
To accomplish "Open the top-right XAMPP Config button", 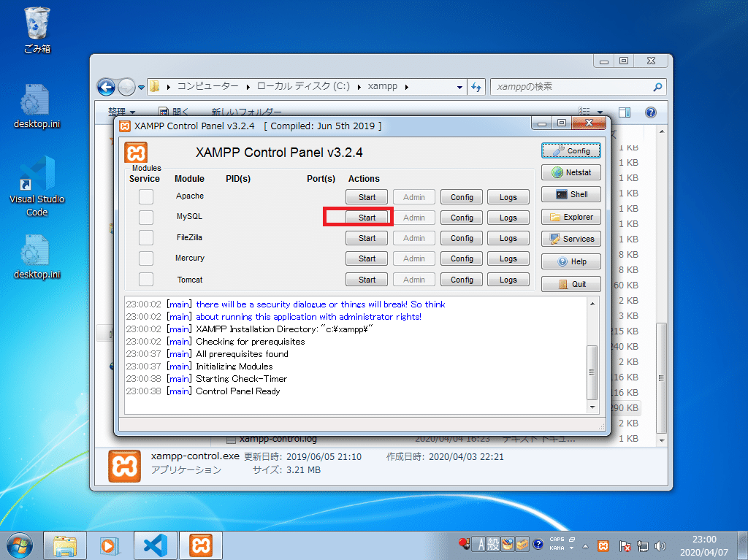I will tap(570, 150).
